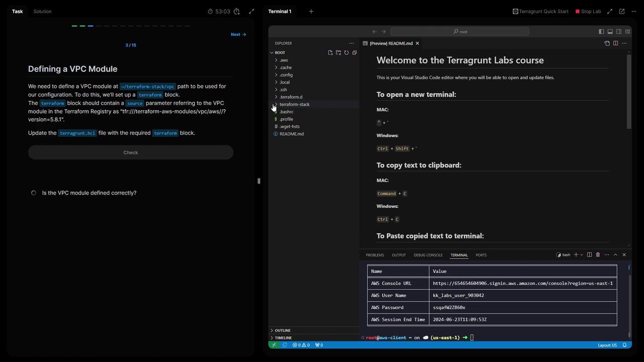Screen dimensions: 644x362
Task: Go to the Next task step
Action: coord(238,35)
